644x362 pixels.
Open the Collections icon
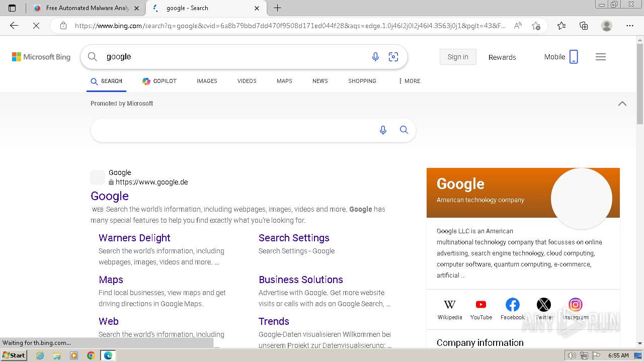click(584, 26)
